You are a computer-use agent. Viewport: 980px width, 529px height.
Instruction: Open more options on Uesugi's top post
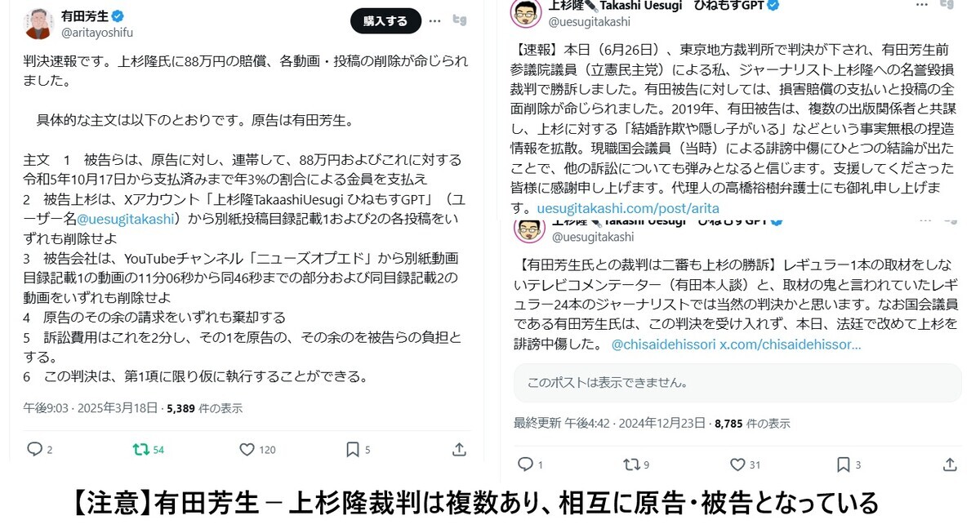tap(920, 5)
